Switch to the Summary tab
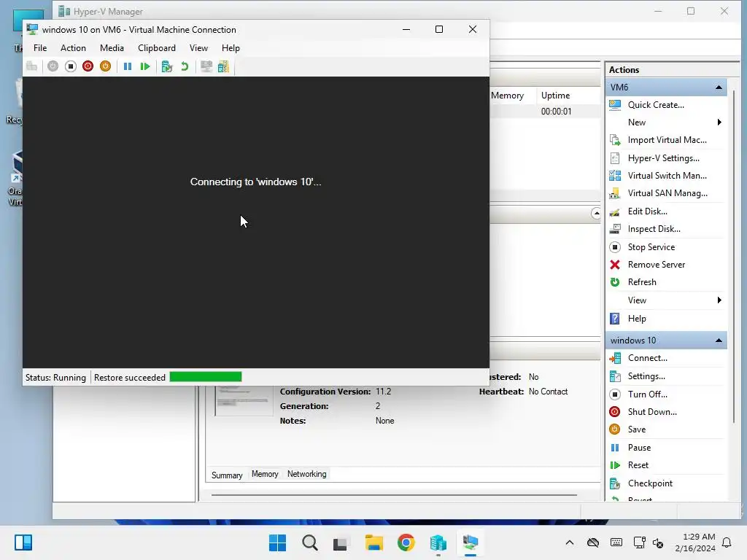 click(227, 475)
